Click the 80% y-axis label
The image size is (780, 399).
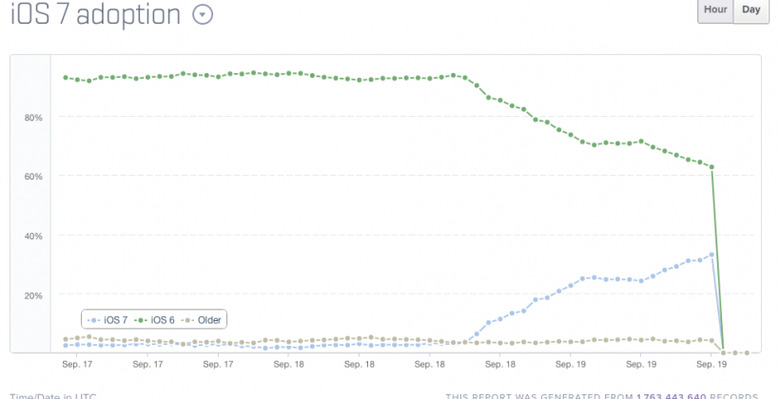point(33,118)
